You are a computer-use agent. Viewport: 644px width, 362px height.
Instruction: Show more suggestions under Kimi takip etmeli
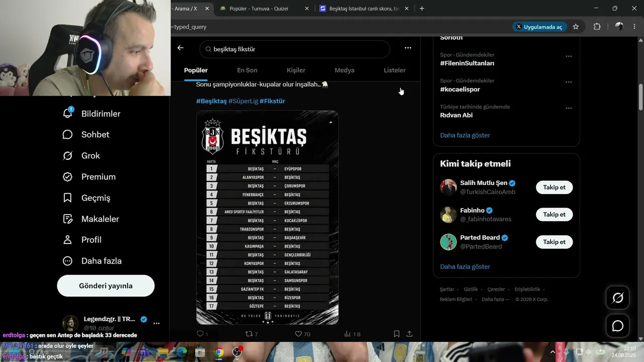pyautogui.click(x=465, y=266)
